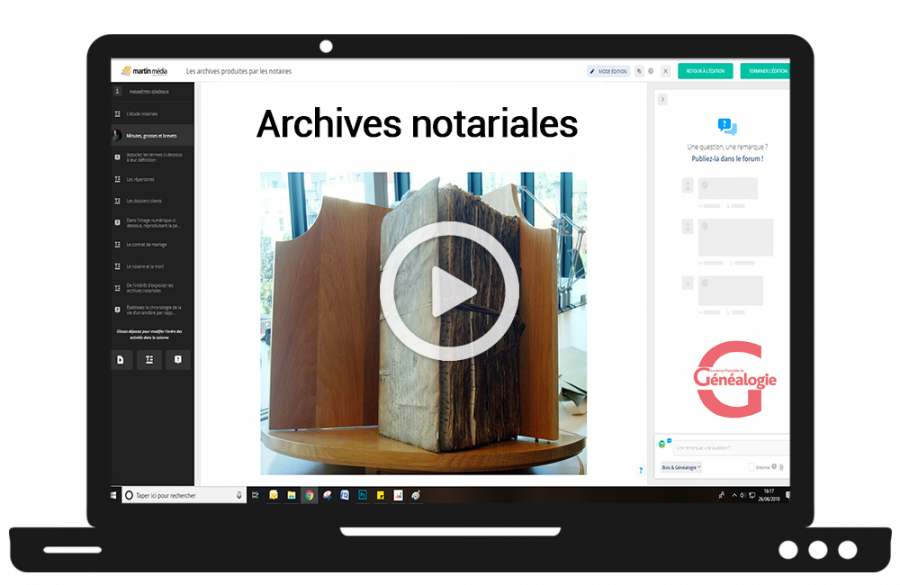Click the Généalogie magazine logo
The image size is (900, 585).
734,379
